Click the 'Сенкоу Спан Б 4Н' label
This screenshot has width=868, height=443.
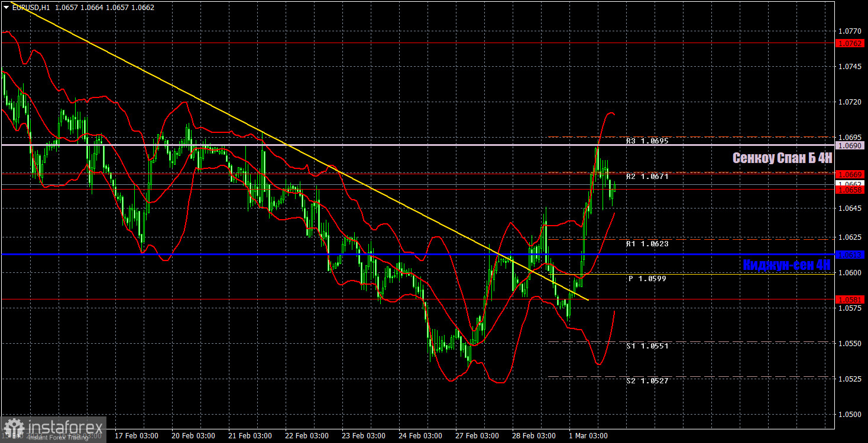click(x=782, y=158)
